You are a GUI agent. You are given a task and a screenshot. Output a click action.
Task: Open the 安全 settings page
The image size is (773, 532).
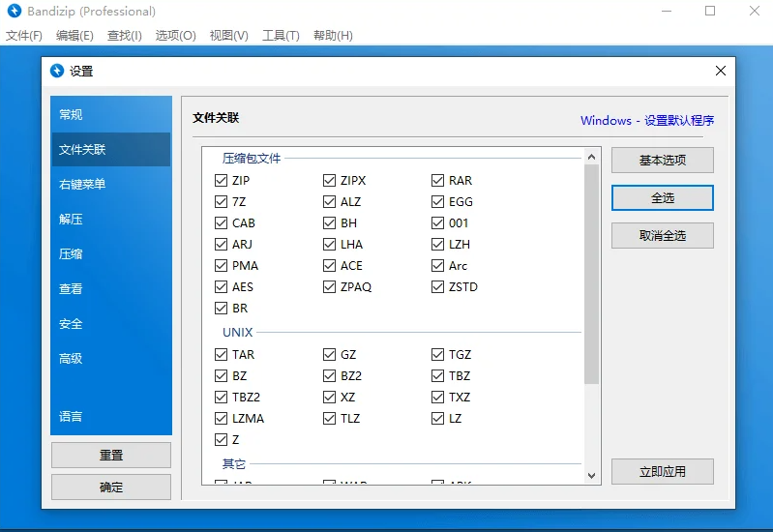pos(111,324)
